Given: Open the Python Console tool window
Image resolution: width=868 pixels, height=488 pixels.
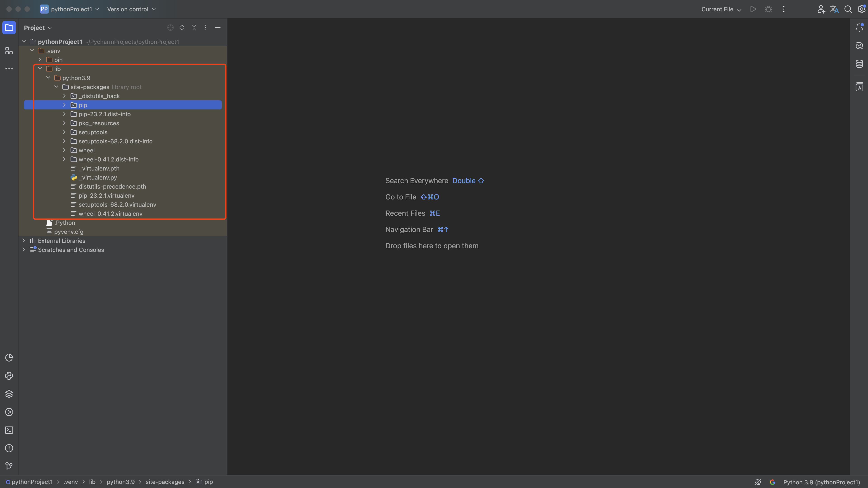Looking at the screenshot, I should [9, 376].
